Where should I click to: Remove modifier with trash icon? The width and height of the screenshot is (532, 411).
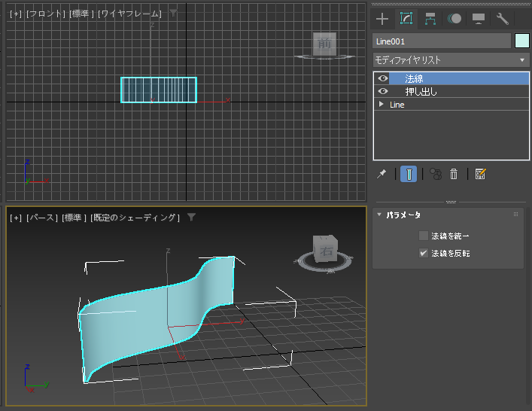click(x=454, y=174)
